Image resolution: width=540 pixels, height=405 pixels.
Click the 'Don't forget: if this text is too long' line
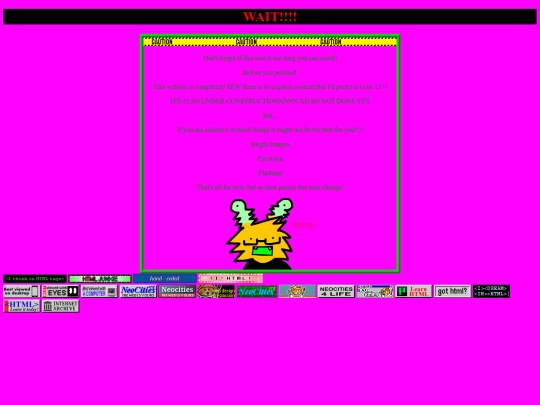click(x=270, y=58)
